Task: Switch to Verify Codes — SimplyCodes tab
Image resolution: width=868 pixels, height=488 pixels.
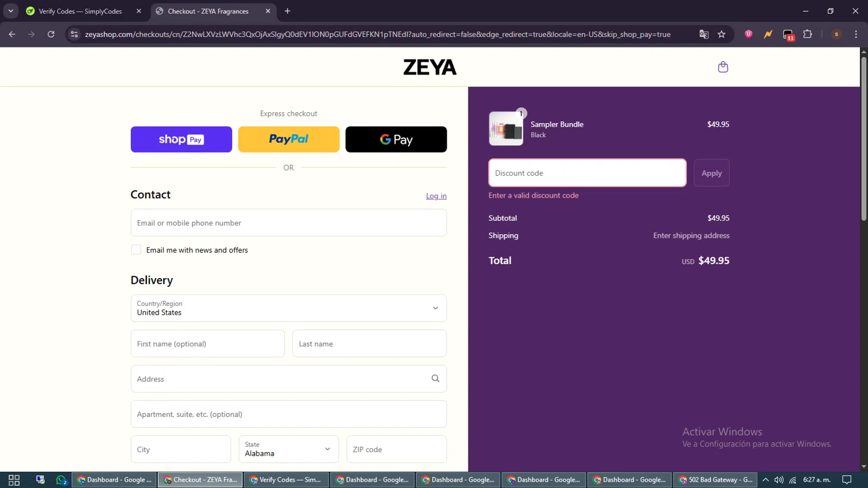Action: pos(80,11)
